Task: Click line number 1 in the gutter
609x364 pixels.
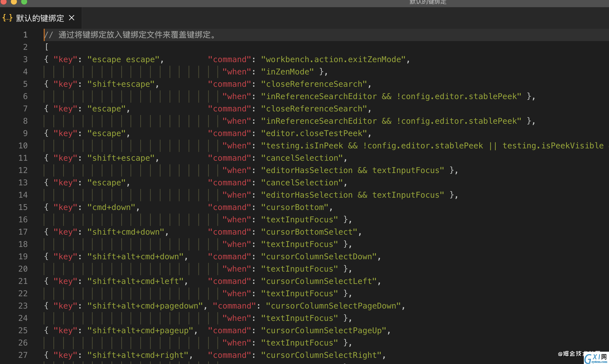Action: point(25,35)
